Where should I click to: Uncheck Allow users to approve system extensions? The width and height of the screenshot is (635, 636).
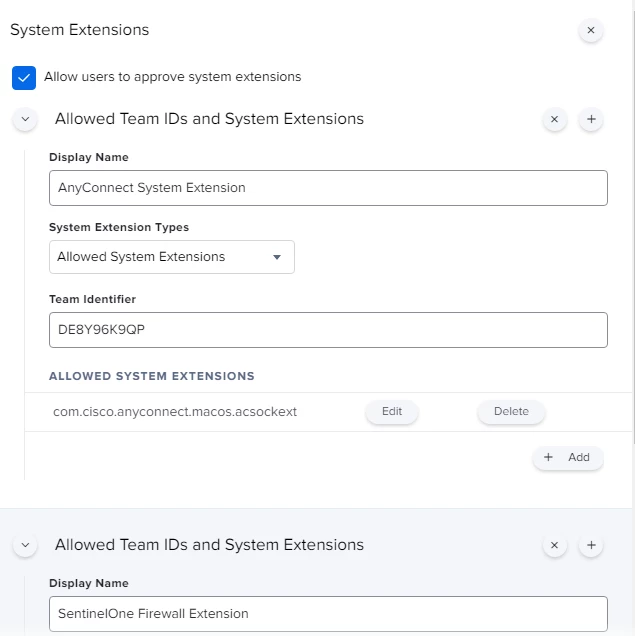(x=24, y=77)
